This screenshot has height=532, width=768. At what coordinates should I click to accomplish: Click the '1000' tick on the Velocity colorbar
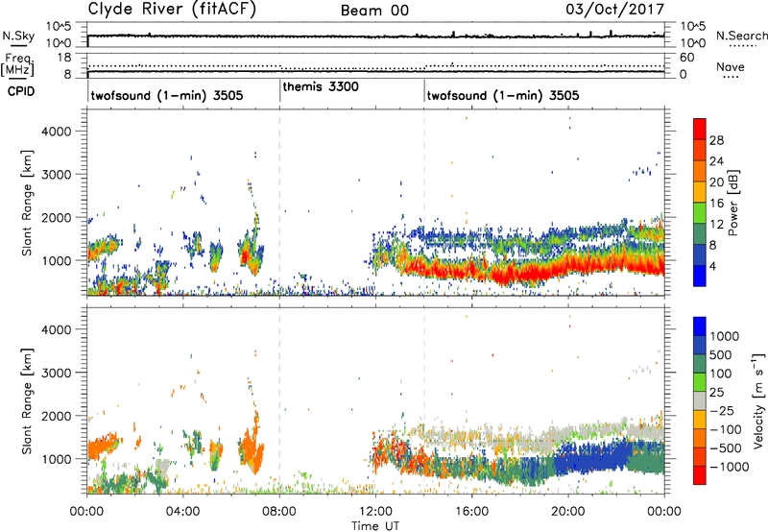pos(725,336)
